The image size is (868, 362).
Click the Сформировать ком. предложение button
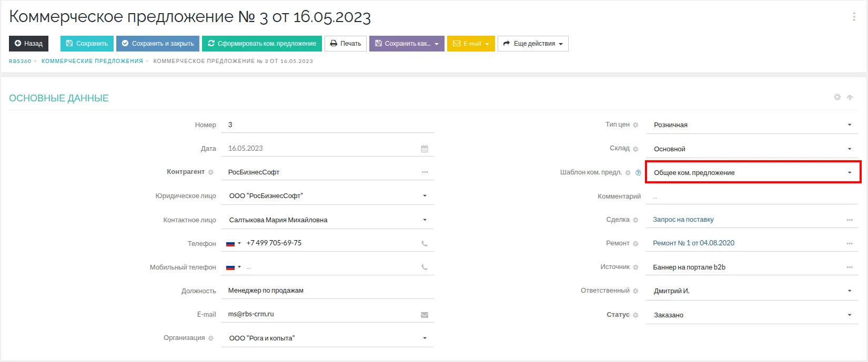click(262, 44)
